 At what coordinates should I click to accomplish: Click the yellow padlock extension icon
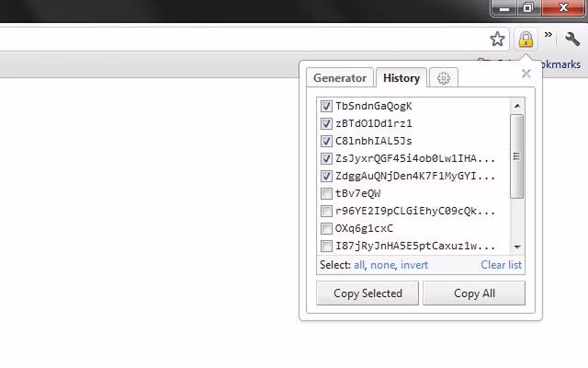click(x=526, y=39)
